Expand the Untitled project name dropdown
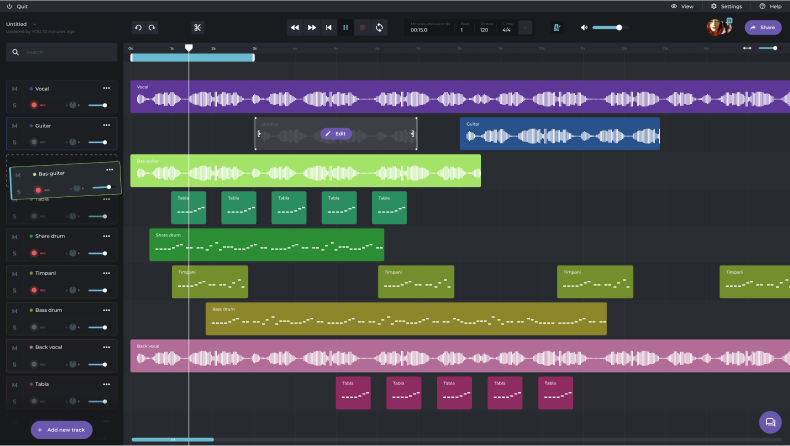 [x=35, y=24]
